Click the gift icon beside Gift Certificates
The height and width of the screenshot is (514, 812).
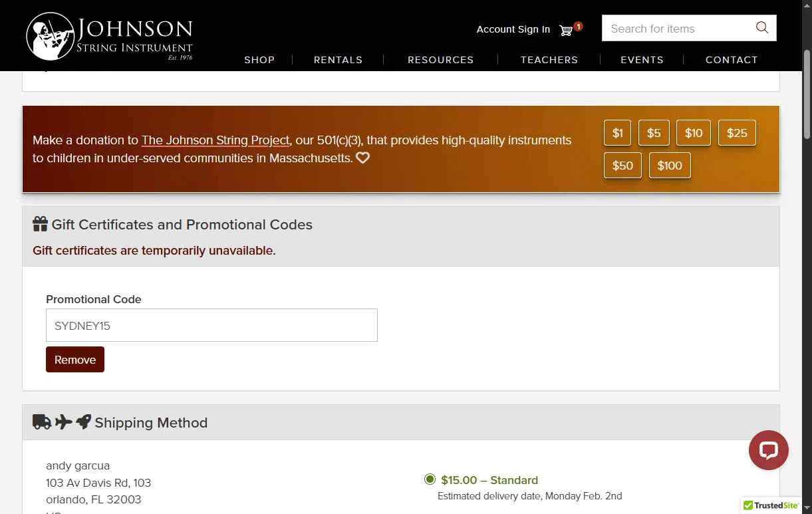click(x=40, y=224)
